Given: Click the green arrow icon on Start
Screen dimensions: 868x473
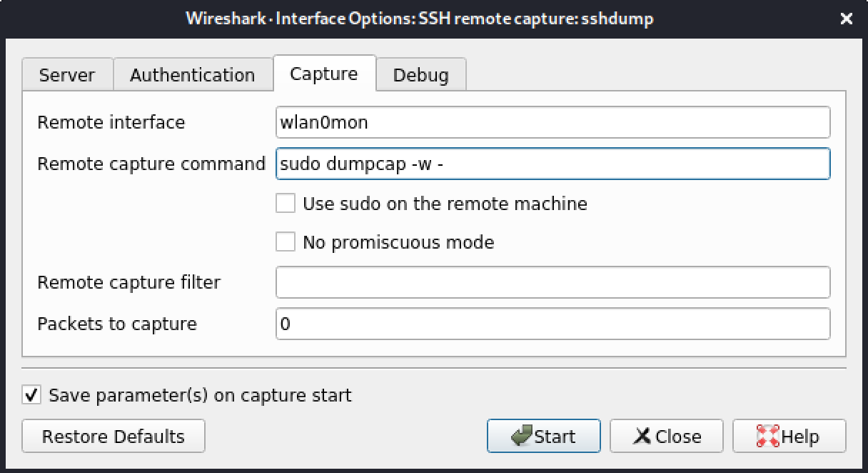Looking at the screenshot, I should tap(522, 437).
